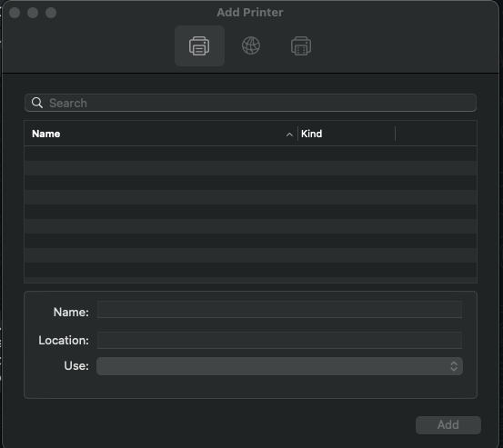The width and height of the screenshot is (503, 448).
Task: Sort list by Kind column header
Action: [x=311, y=134]
